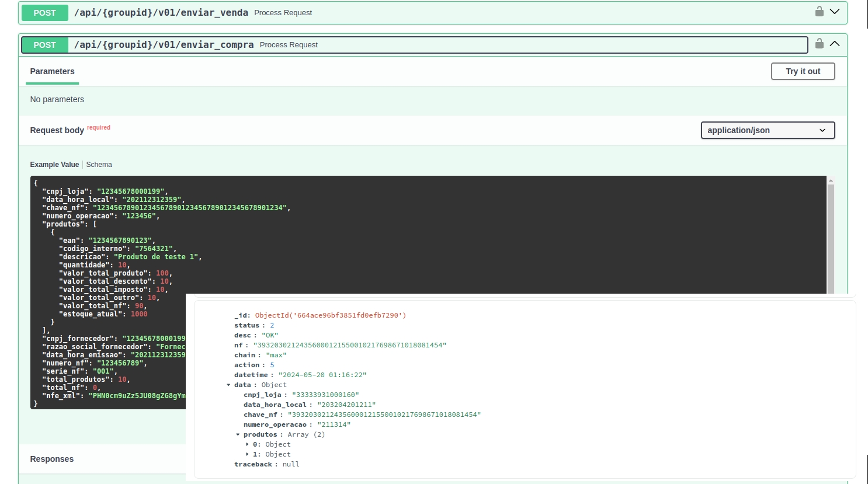This screenshot has width=868, height=484.
Task: Click the POST enviar_compra method badge
Action: [x=44, y=45]
